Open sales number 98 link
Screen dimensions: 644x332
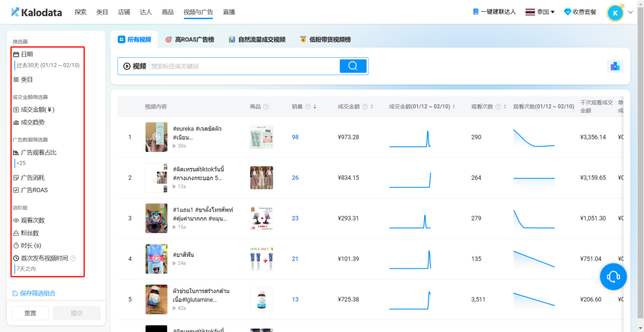295,137
